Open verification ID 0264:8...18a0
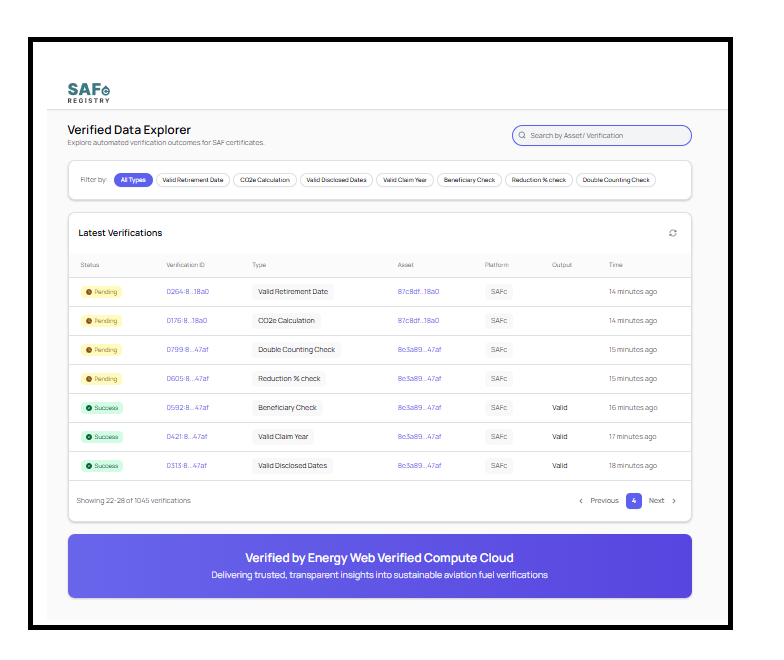Viewport: 784px width, 660px height. (188, 292)
